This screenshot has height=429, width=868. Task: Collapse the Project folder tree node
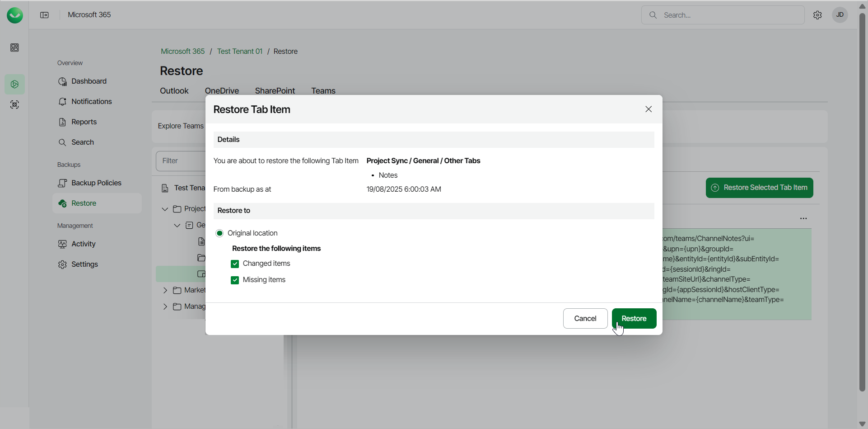pos(165,209)
